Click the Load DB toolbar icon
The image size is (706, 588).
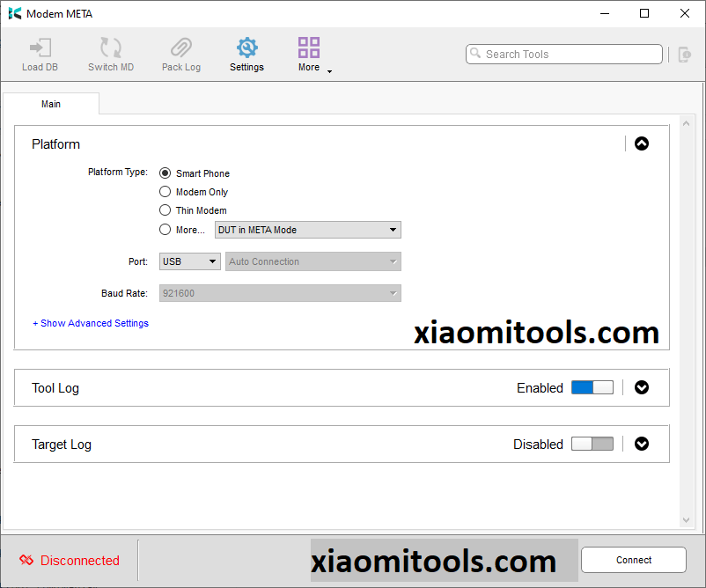[40, 48]
